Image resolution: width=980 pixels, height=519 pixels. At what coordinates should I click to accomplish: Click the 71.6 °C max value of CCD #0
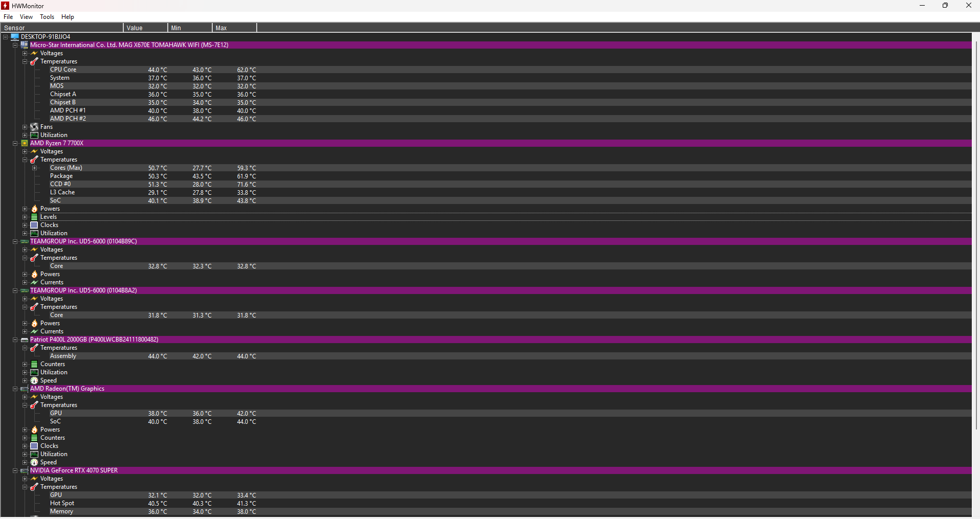(246, 185)
